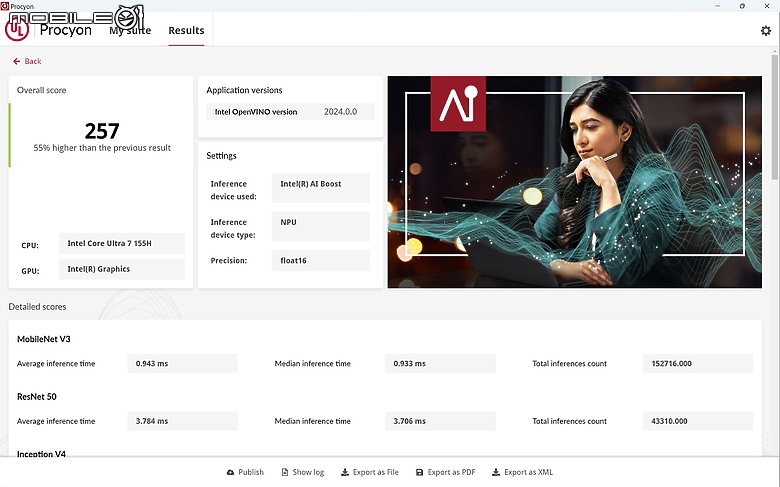Image resolution: width=780 pixels, height=487 pixels.
Task: Restore down the Procyon window
Action: 742,6
